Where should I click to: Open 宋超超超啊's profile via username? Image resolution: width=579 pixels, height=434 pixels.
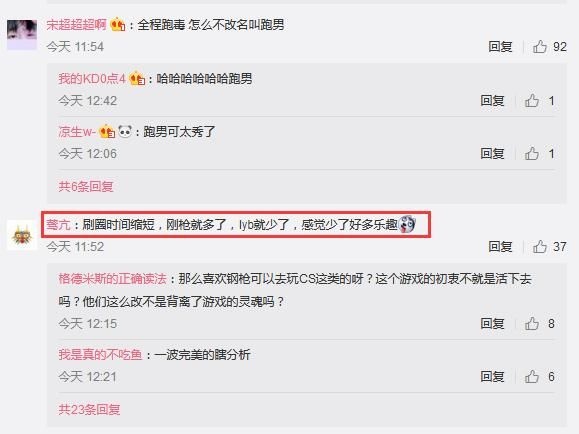point(76,25)
